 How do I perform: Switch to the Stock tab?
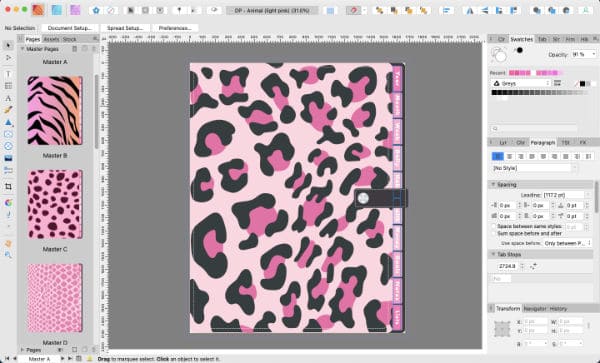(69, 39)
